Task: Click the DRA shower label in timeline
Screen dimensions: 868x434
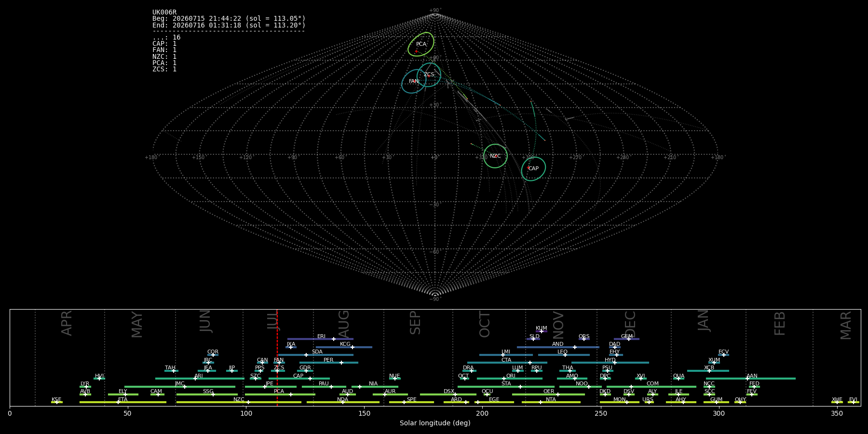Action: (468, 368)
